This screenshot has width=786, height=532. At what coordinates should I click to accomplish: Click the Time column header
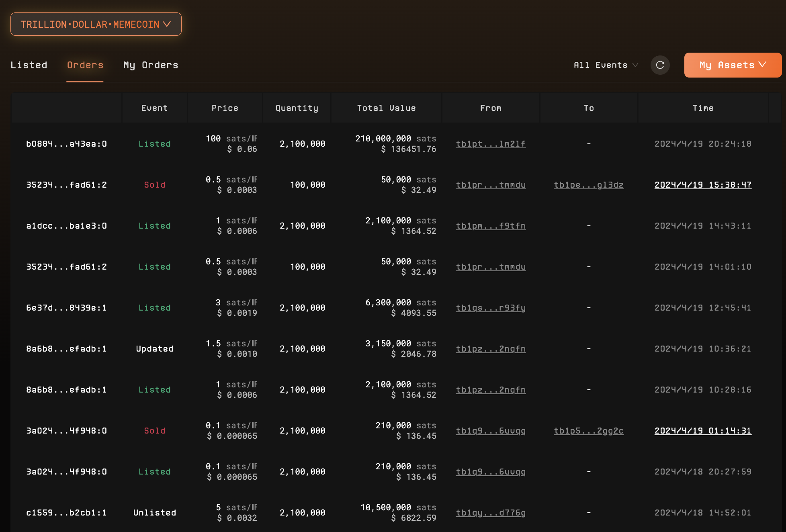[703, 108]
